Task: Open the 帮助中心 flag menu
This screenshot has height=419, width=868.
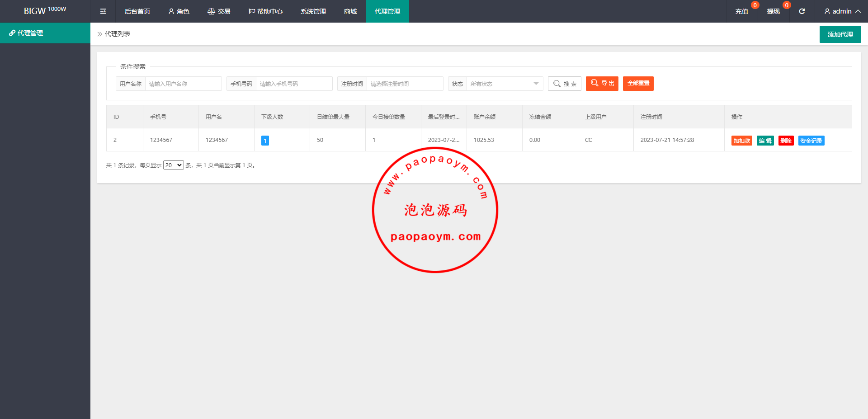Action: pyautogui.click(x=265, y=11)
